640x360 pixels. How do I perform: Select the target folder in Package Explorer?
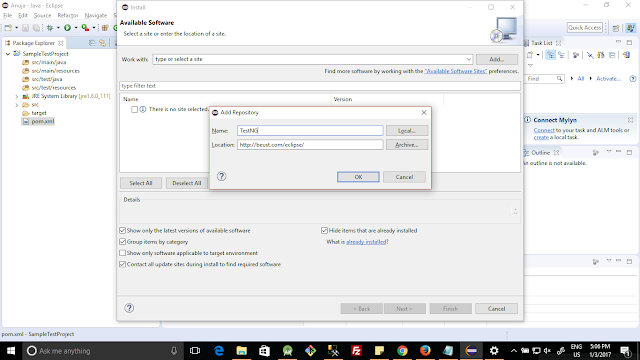tap(39, 113)
